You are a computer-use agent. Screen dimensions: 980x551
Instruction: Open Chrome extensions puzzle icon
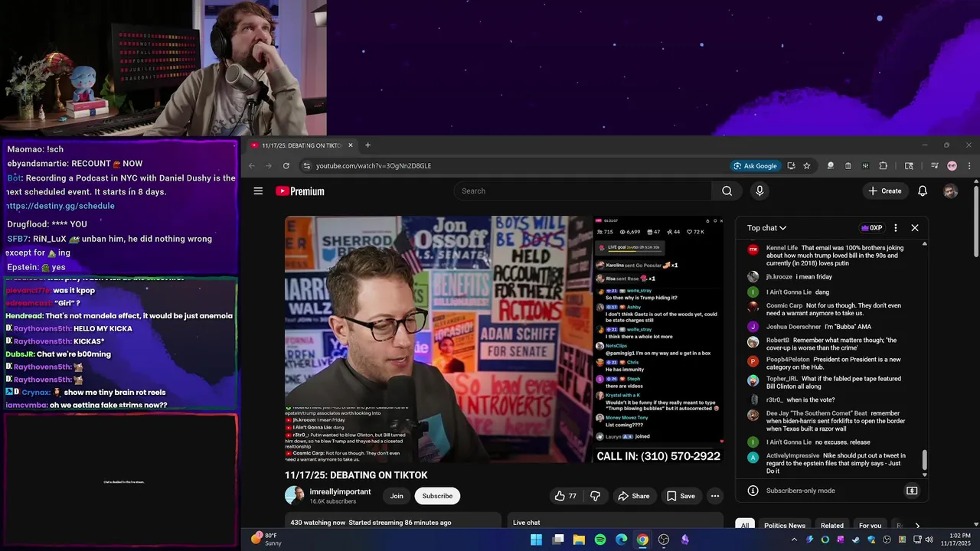pyautogui.click(x=883, y=165)
